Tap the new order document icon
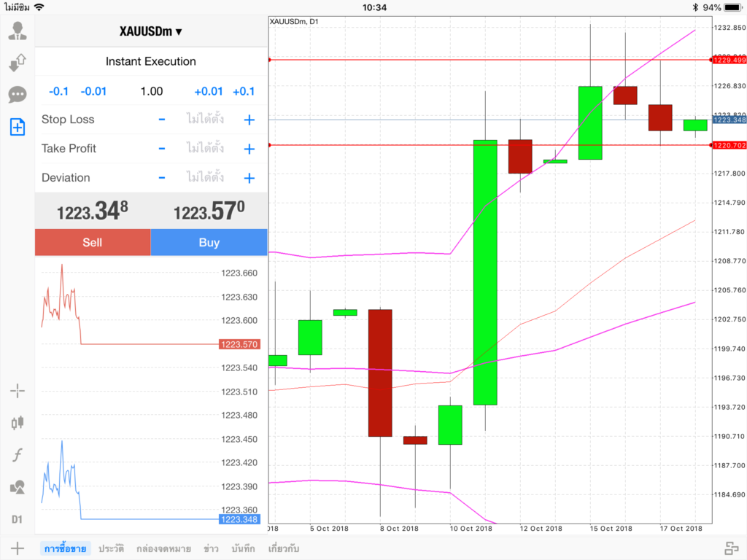 18,127
